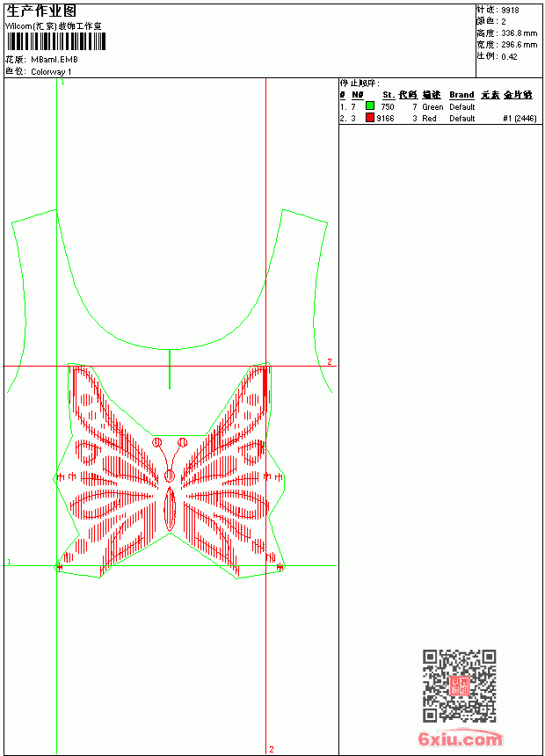The image size is (545, 756).
Task: Select the green color swatch in row 1
Action: 370,106
